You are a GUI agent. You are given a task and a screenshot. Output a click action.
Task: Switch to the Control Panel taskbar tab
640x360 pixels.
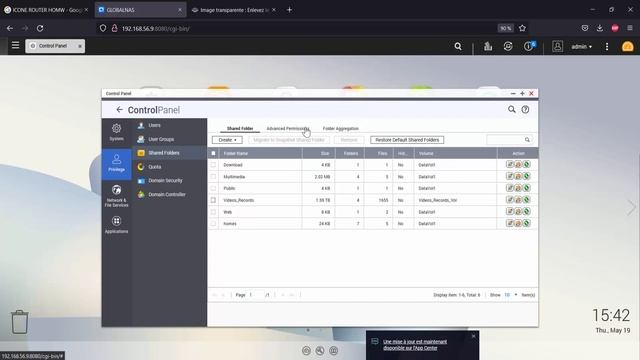[x=55, y=46]
